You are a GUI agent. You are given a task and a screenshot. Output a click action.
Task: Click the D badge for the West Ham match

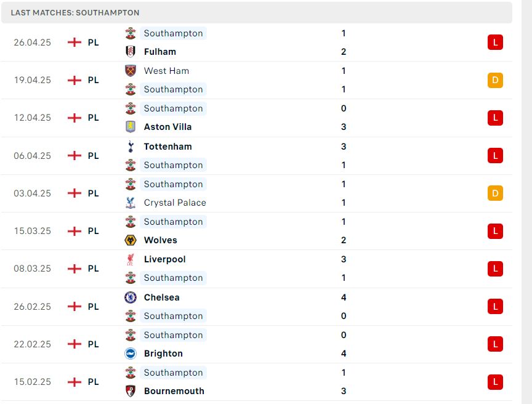click(495, 81)
